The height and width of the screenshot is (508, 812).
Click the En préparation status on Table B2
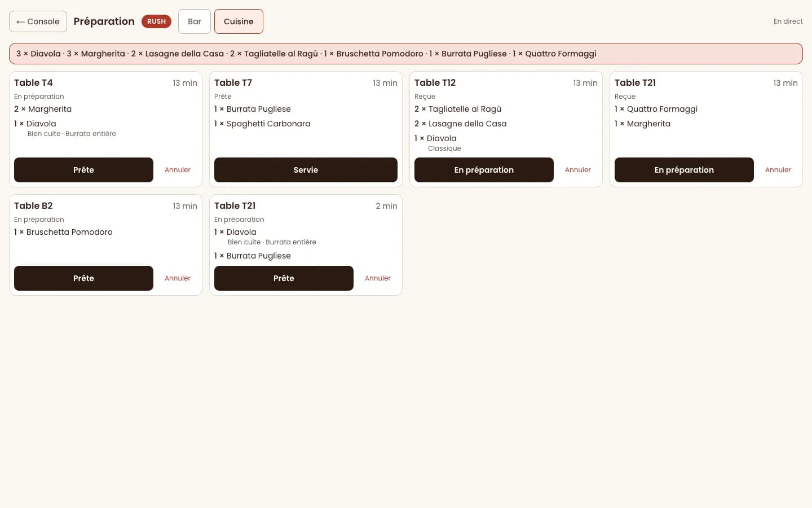pos(39,220)
